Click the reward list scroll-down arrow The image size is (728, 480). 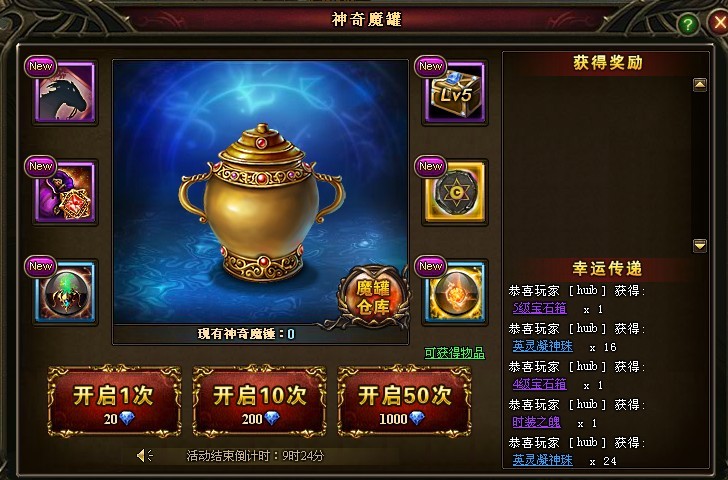coord(700,245)
